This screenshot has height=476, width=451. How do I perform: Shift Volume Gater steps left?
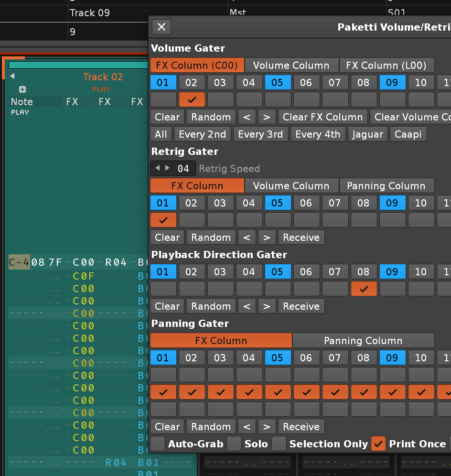click(247, 117)
